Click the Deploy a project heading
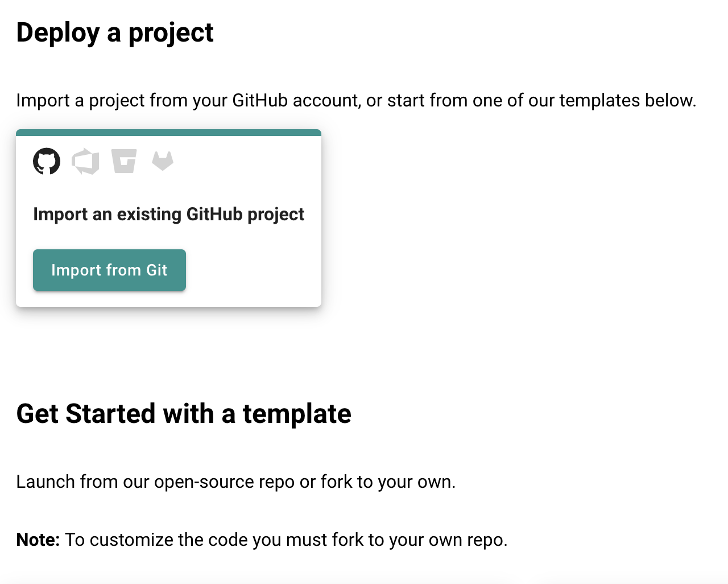This screenshot has height=584, width=728. [115, 32]
